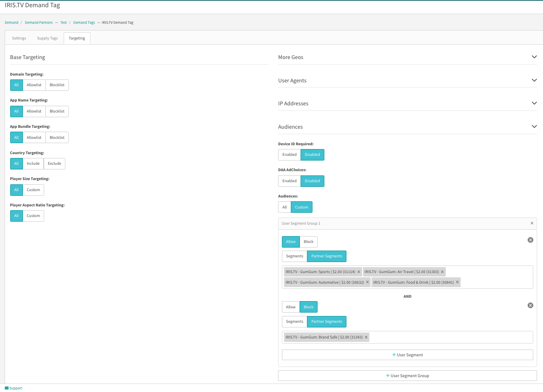Remove the Food & Drink segment tag
This screenshot has height=392, width=543.
point(457,282)
